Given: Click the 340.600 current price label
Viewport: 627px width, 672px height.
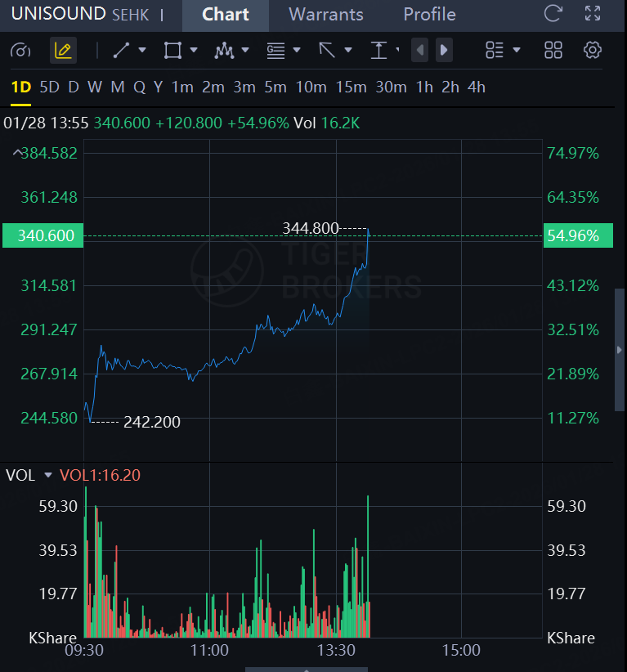Looking at the screenshot, I should pyautogui.click(x=43, y=235).
